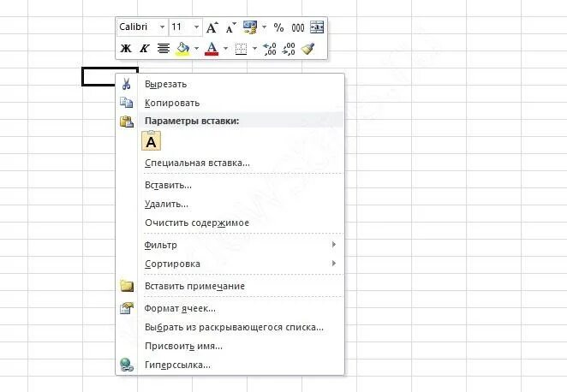Screen dimensions: 567x392
Task: Choose Очистить содержимое
Action: [x=230, y=223]
